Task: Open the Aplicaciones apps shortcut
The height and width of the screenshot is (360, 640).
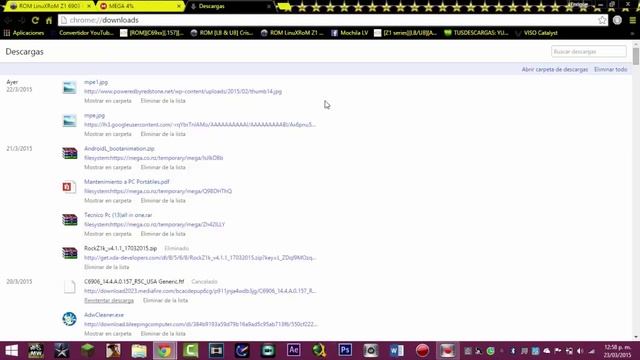Action: 24,33
